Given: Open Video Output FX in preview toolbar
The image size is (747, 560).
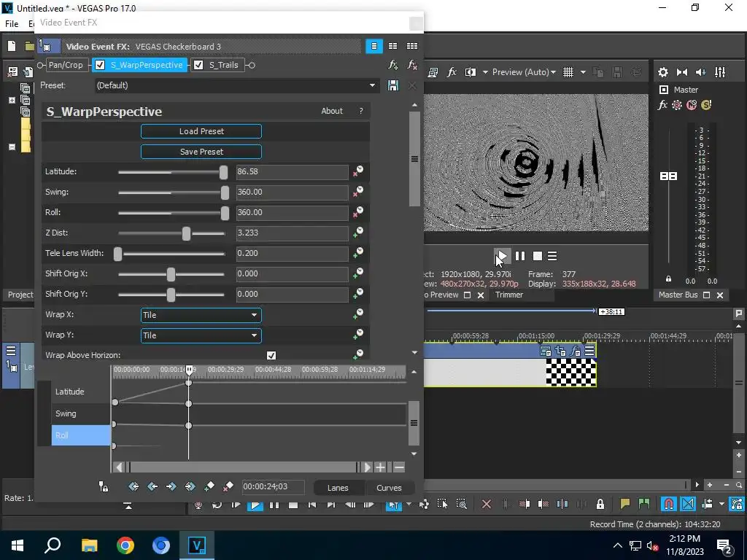Looking at the screenshot, I should click(452, 72).
